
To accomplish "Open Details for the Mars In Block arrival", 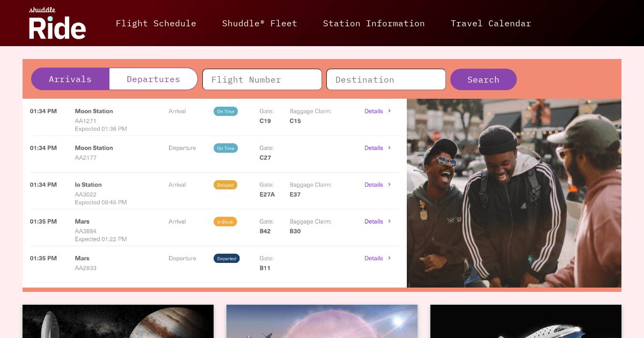I will tap(374, 222).
